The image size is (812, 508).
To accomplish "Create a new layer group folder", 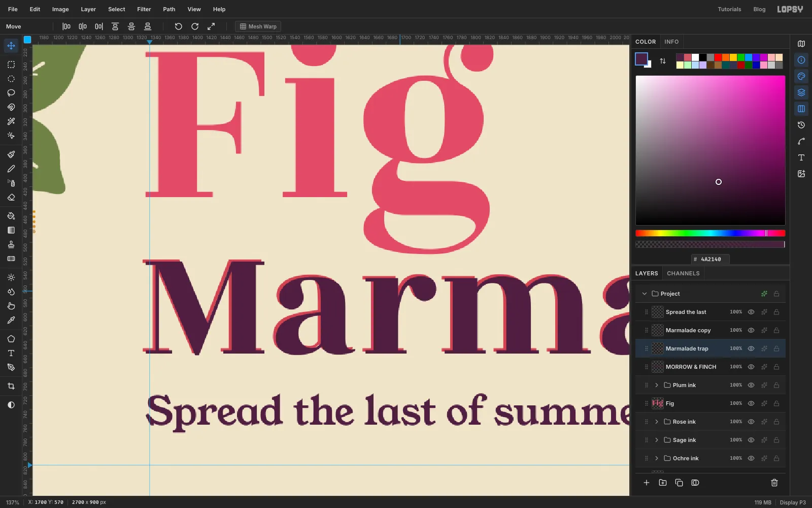I will tap(663, 483).
